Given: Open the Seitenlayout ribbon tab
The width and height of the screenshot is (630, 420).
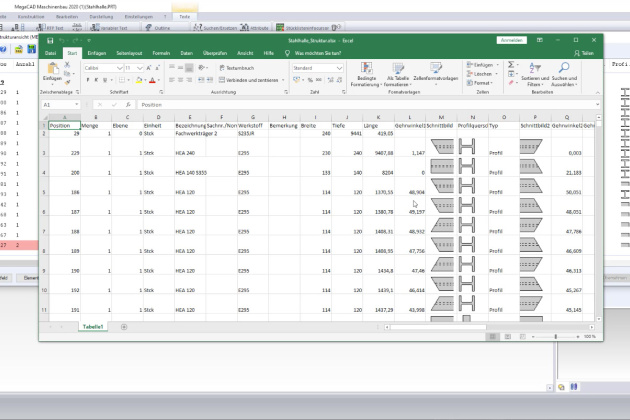Looking at the screenshot, I should coord(129,52).
